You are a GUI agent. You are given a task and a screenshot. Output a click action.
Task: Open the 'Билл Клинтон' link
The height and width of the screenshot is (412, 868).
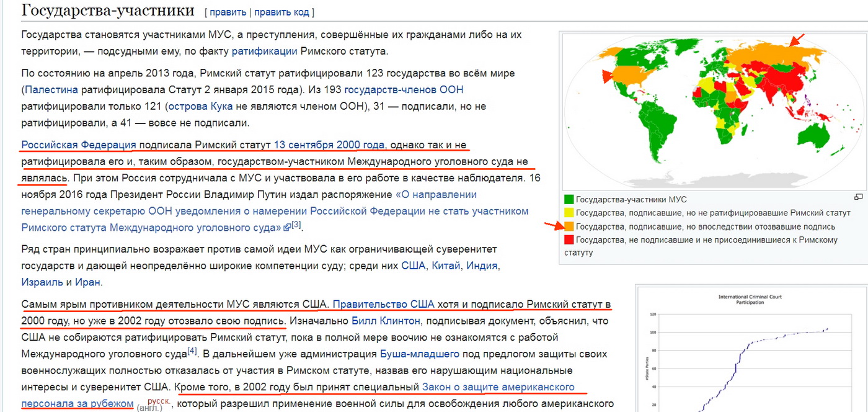click(x=386, y=321)
